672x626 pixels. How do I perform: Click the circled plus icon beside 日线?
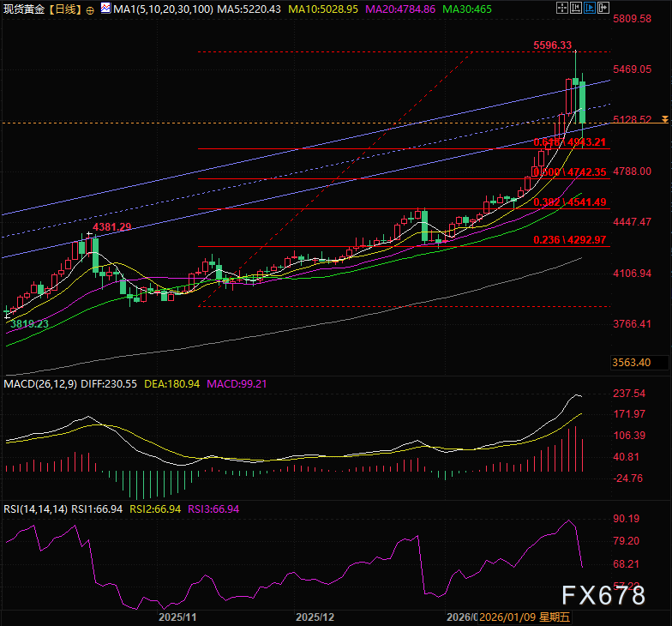coord(91,9)
